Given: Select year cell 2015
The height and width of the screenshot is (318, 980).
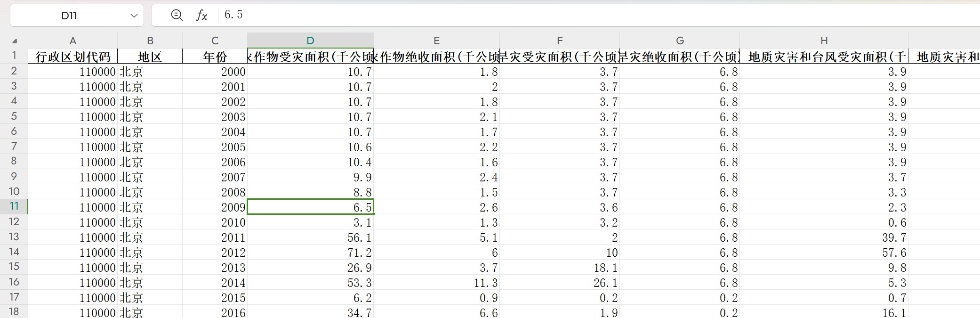Looking at the screenshot, I should click(215, 298).
